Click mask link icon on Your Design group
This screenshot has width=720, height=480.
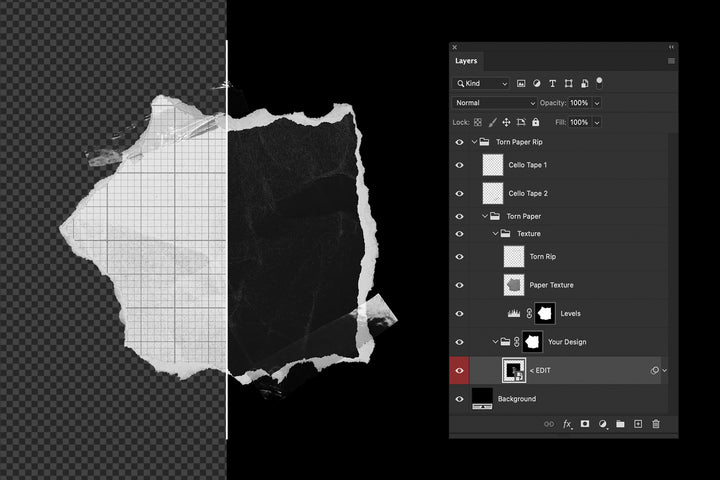517,342
